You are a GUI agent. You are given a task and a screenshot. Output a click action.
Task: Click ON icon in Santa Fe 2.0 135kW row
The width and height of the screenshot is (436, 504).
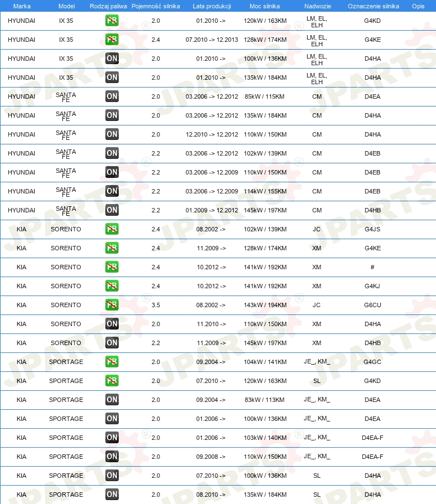(112, 115)
